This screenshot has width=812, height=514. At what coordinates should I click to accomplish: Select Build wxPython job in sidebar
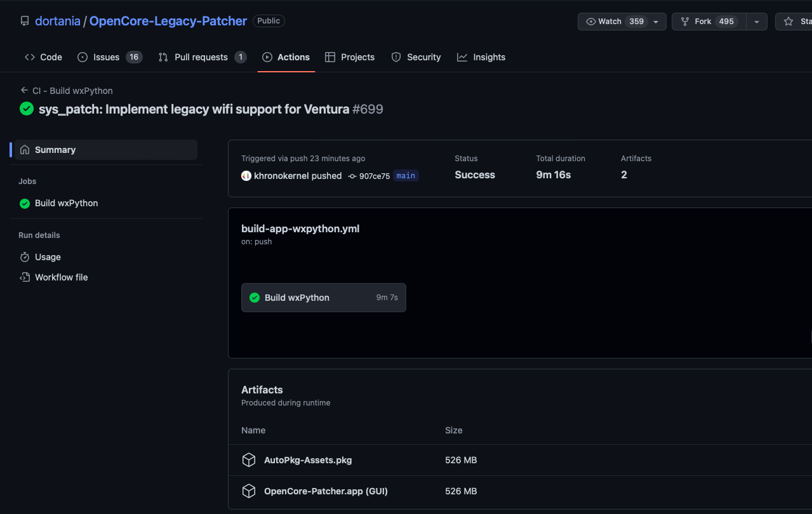pyautogui.click(x=66, y=203)
